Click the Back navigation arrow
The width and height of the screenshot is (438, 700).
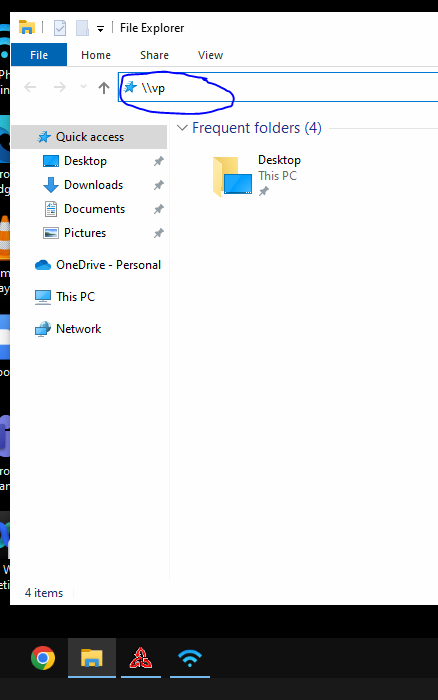click(x=30, y=87)
